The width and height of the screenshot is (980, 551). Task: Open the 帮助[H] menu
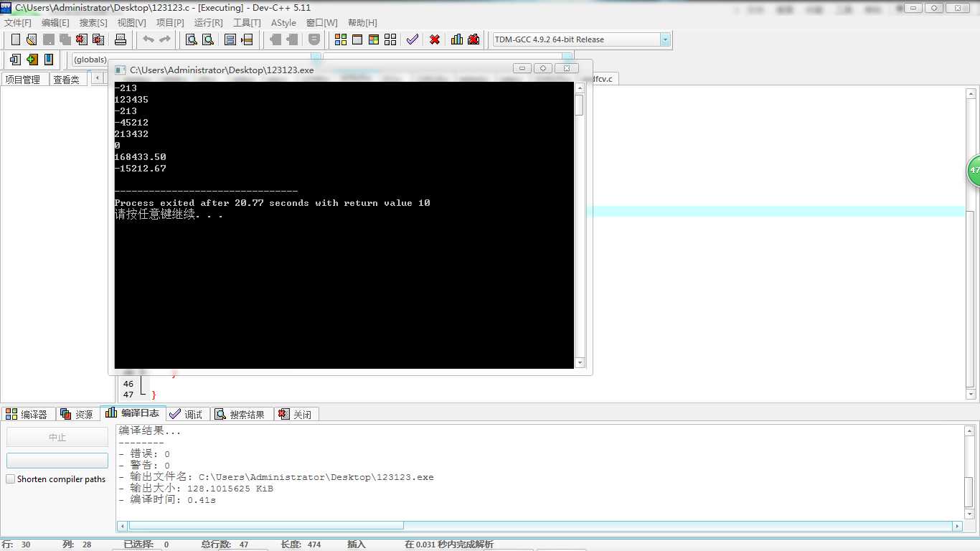362,23
